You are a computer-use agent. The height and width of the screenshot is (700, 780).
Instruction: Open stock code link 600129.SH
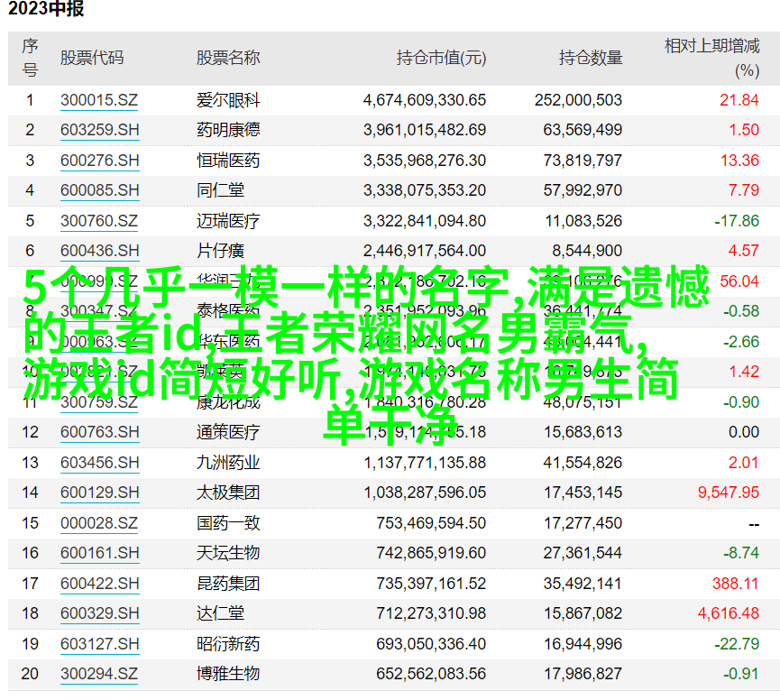click(x=99, y=493)
